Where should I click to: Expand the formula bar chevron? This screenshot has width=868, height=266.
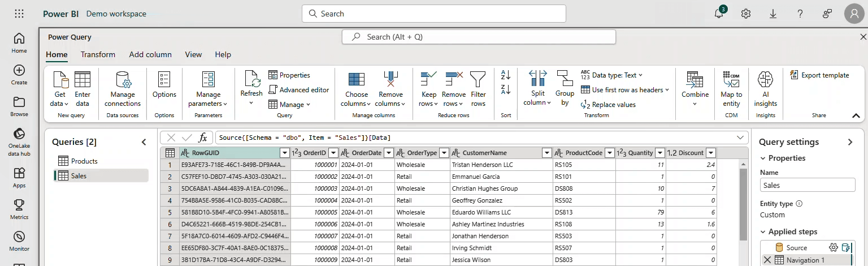pyautogui.click(x=740, y=138)
